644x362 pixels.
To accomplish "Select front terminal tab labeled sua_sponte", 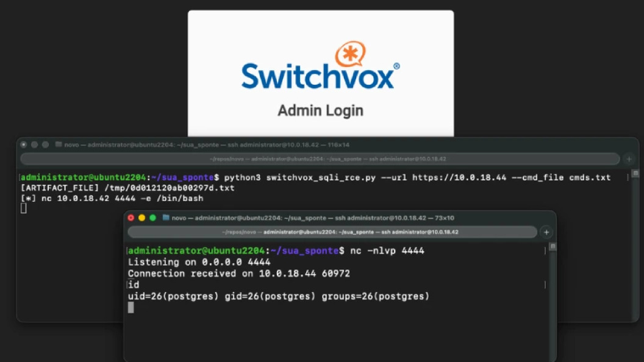I will [x=332, y=232].
